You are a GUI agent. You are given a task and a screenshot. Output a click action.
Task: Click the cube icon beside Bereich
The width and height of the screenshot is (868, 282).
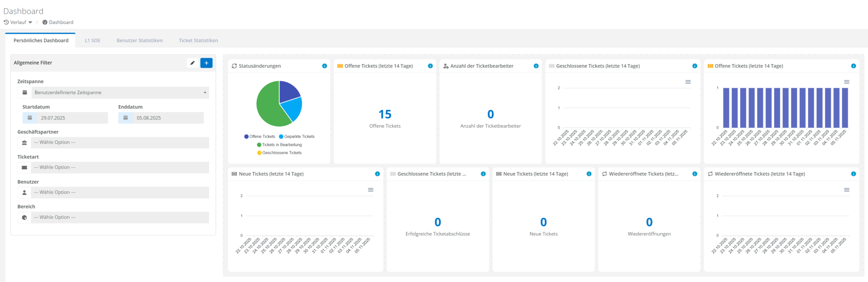coord(25,218)
